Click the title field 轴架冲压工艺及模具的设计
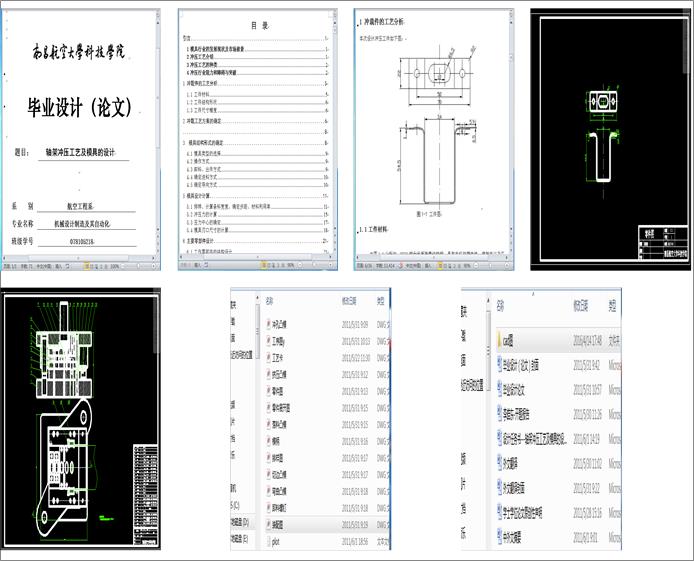This screenshot has width=694, height=561. point(80,153)
